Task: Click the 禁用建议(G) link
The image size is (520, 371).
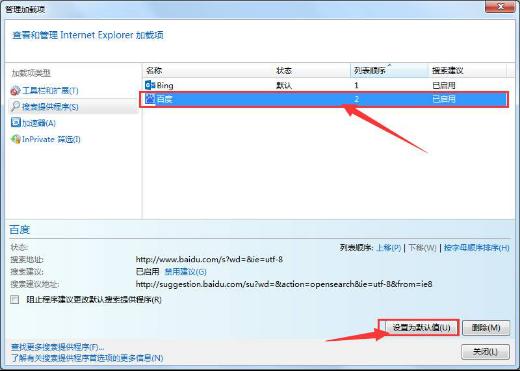Action: click(x=186, y=272)
